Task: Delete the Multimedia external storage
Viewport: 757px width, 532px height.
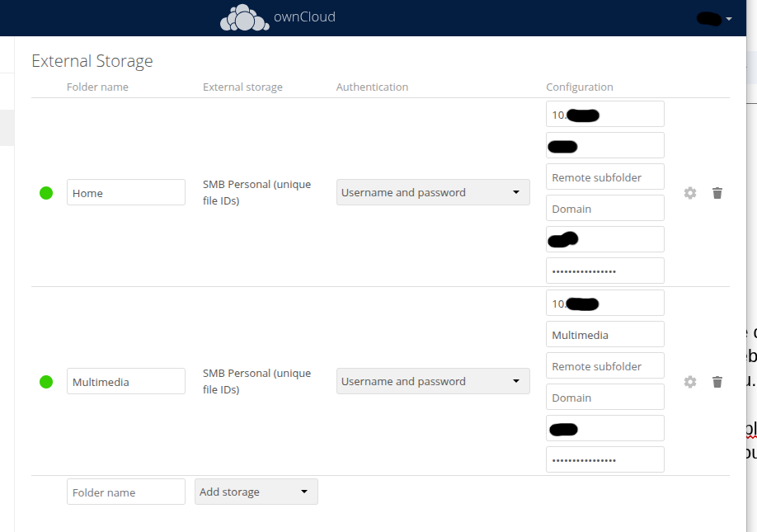Action: [717, 381]
